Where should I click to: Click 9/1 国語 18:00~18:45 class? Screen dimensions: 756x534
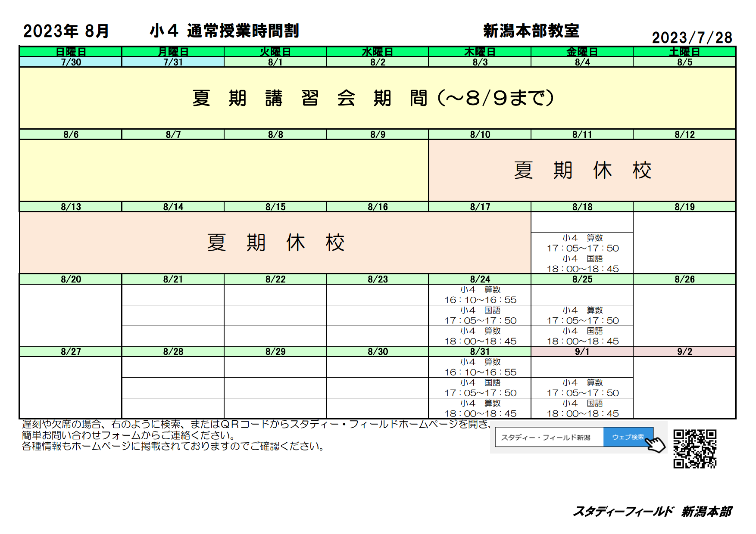tap(582, 408)
